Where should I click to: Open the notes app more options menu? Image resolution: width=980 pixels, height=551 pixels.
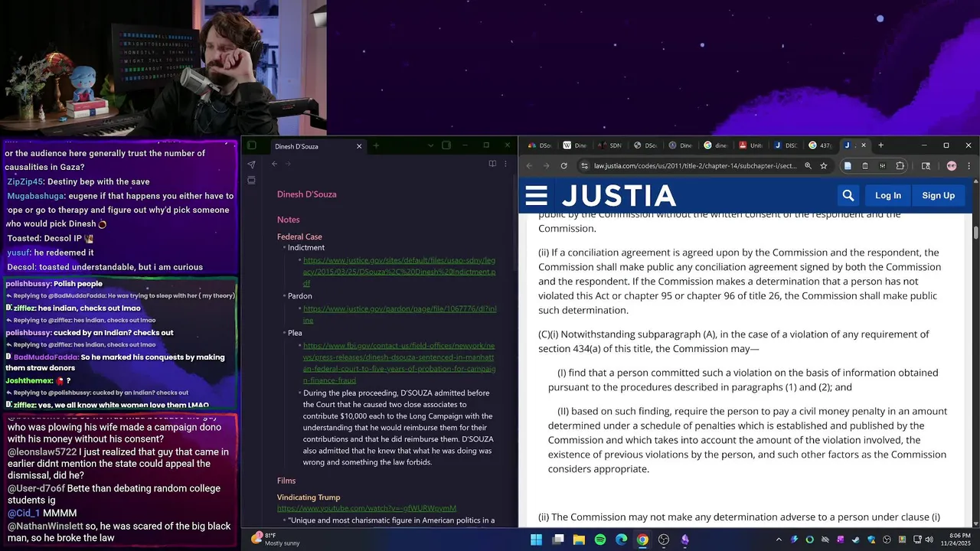pyautogui.click(x=505, y=164)
